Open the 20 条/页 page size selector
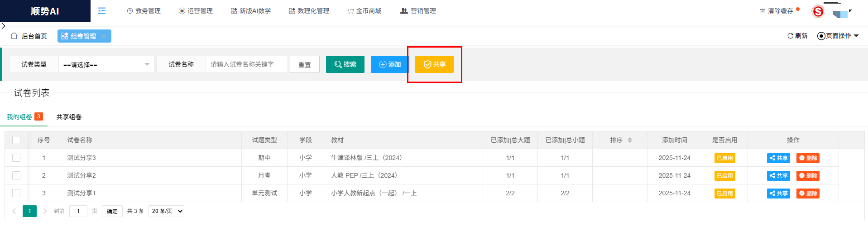868x242 pixels. coord(166,211)
